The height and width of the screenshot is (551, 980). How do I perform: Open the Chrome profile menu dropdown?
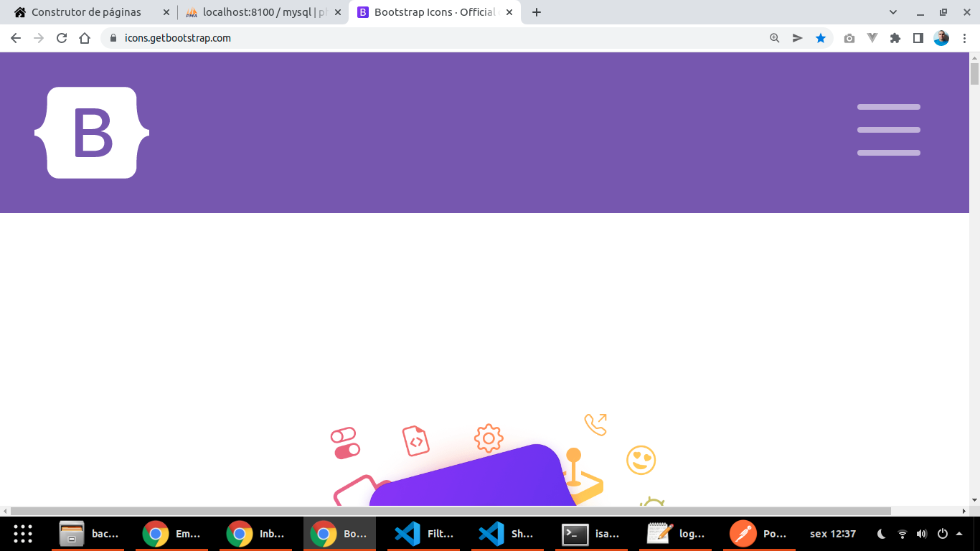[x=942, y=37]
